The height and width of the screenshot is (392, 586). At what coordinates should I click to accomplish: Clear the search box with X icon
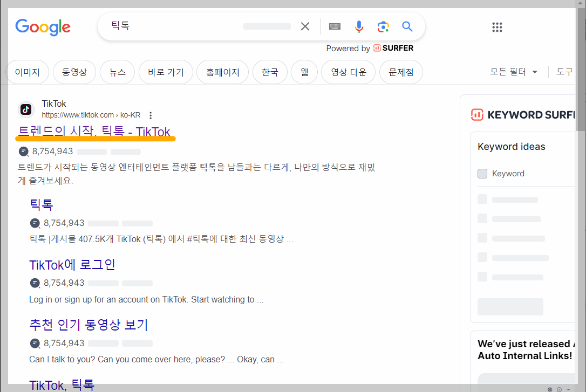coord(305,26)
